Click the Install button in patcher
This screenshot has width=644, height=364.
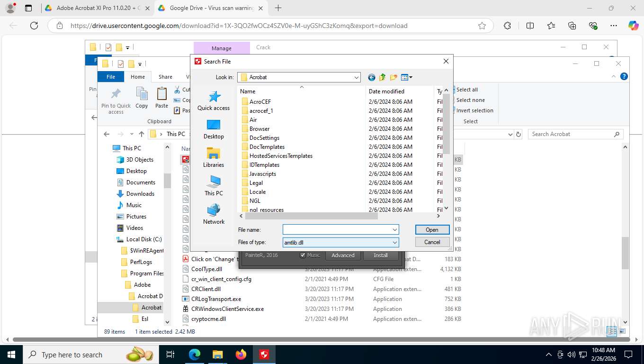click(381, 255)
